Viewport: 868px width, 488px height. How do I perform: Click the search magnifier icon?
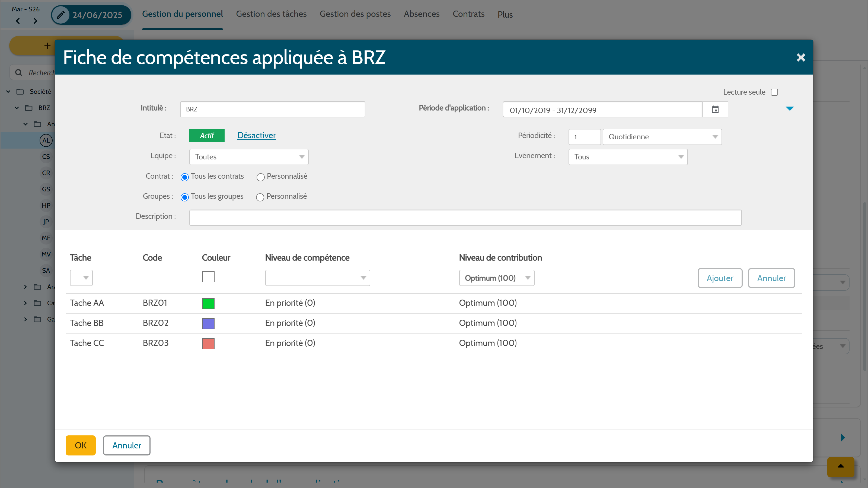click(19, 72)
